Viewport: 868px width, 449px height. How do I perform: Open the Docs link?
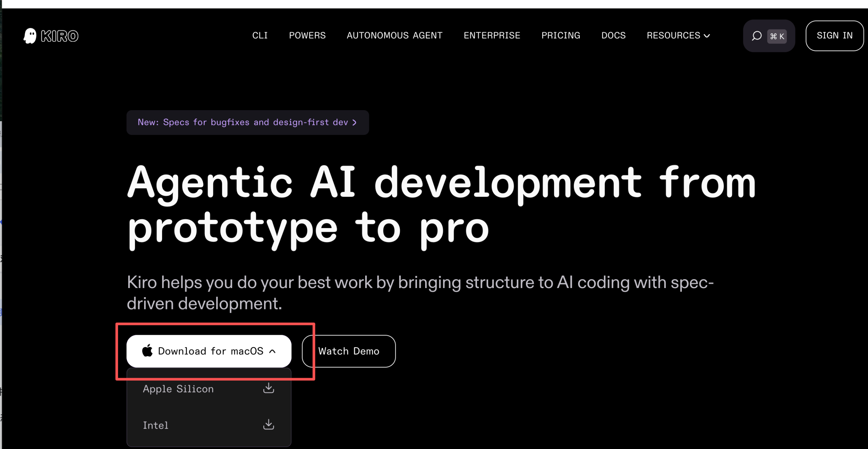[x=613, y=36]
